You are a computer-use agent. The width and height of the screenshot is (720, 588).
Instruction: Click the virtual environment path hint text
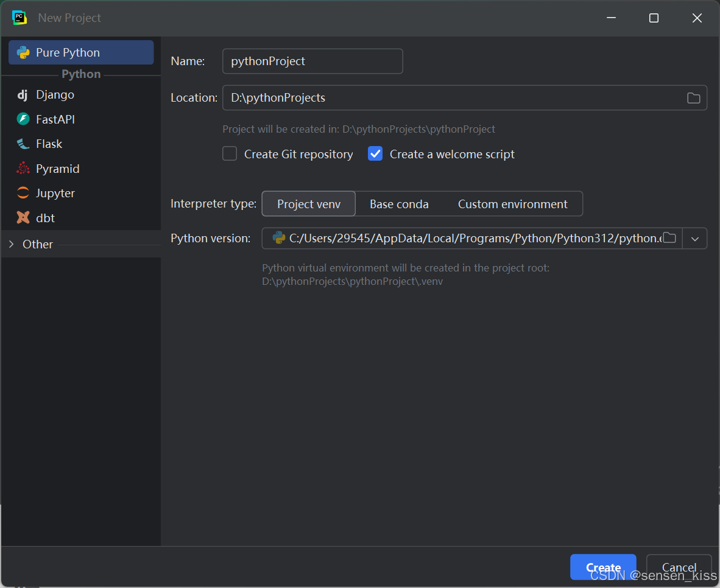tap(406, 275)
